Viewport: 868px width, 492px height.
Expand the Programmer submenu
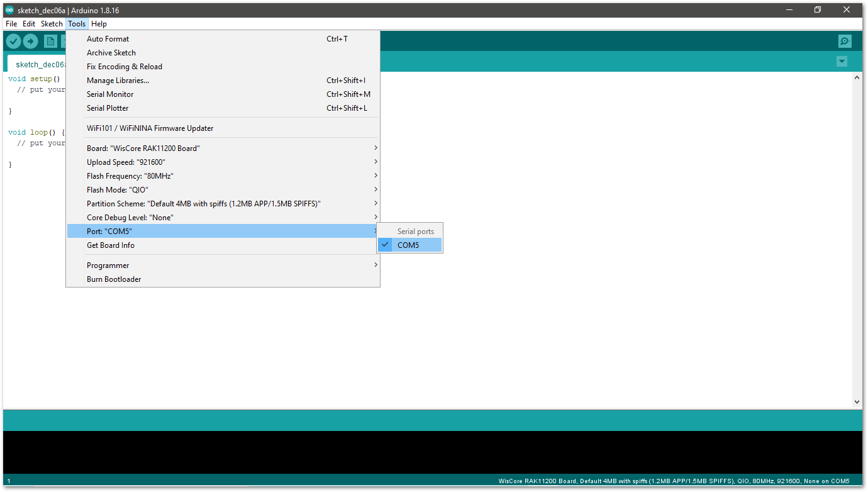(223, 266)
